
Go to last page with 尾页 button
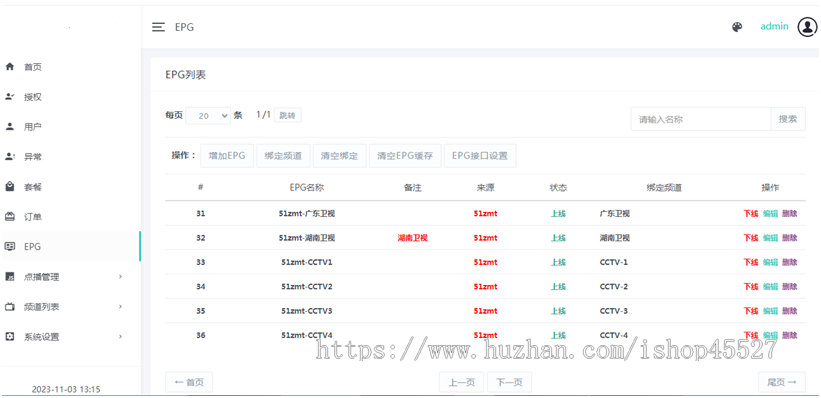point(782,382)
